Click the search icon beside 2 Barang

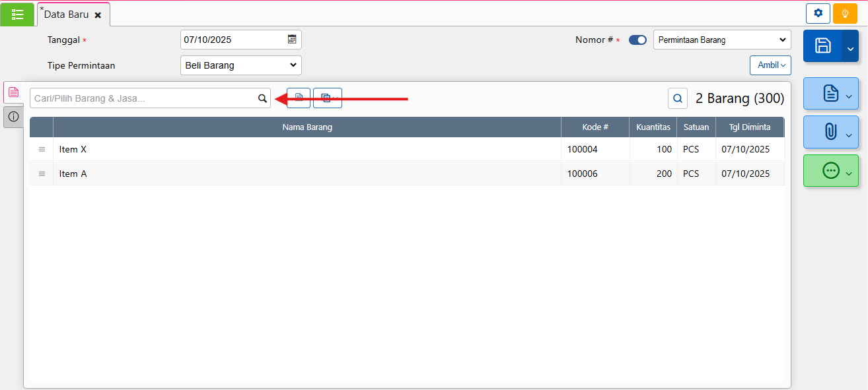point(678,98)
